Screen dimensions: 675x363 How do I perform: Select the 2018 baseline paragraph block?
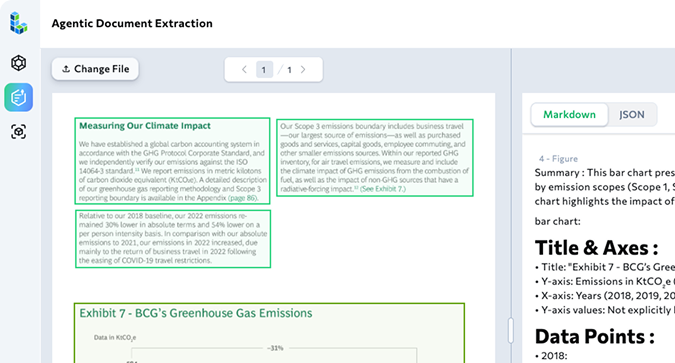point(173,239)
